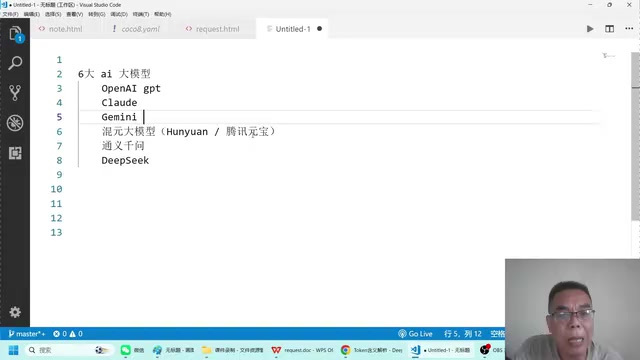Screen dimensions: 640x360
Task: Open the Extensions view icon
Action: pos(15,153)
